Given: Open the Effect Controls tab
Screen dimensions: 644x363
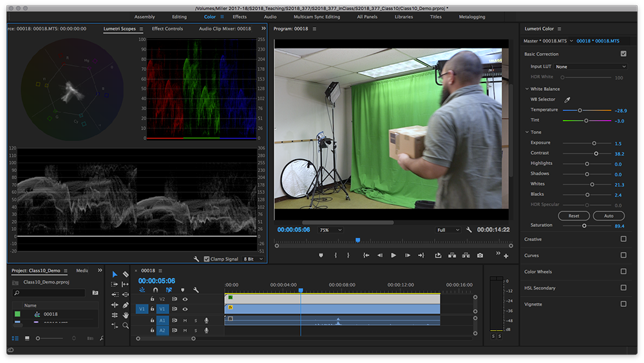Looking at the screenshot, I should (x=167, y=28).
